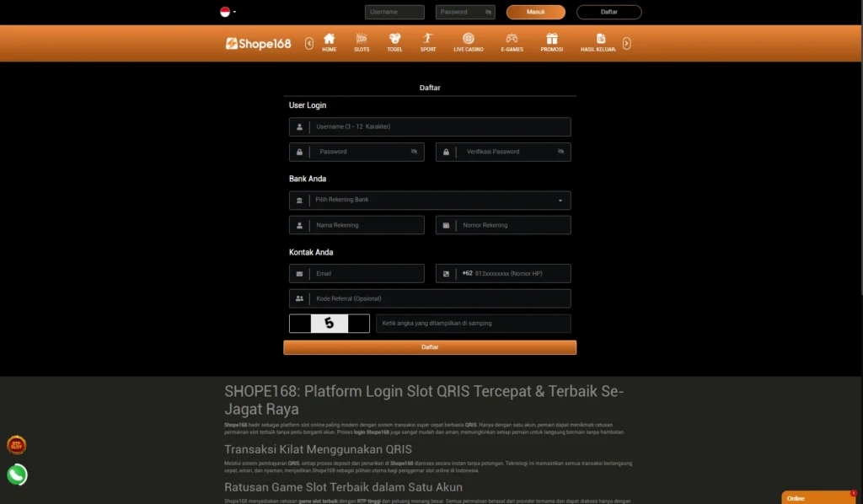Screen dimensions: 863x504
Task: Go to the Sport section
Action: pyautogui.click(x=428, y=42)
